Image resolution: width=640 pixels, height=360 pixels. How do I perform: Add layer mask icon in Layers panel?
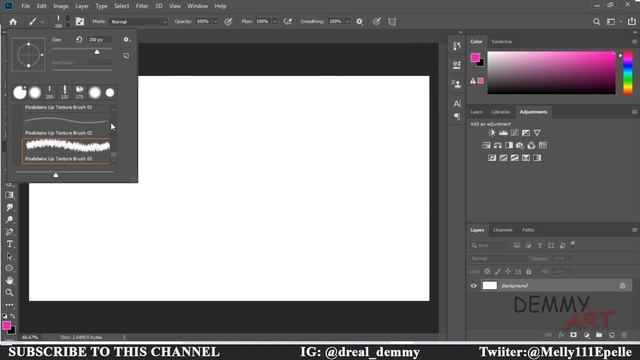pos(573,335)
